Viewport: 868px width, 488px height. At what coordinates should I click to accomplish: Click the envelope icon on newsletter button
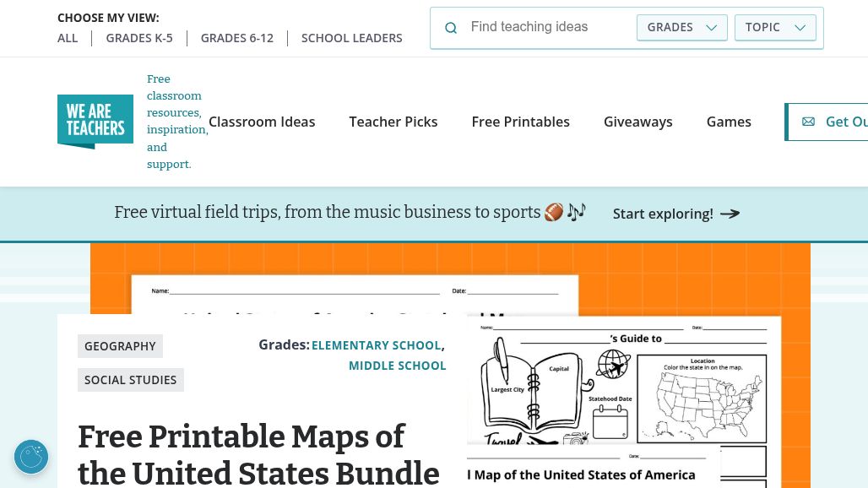808,122
